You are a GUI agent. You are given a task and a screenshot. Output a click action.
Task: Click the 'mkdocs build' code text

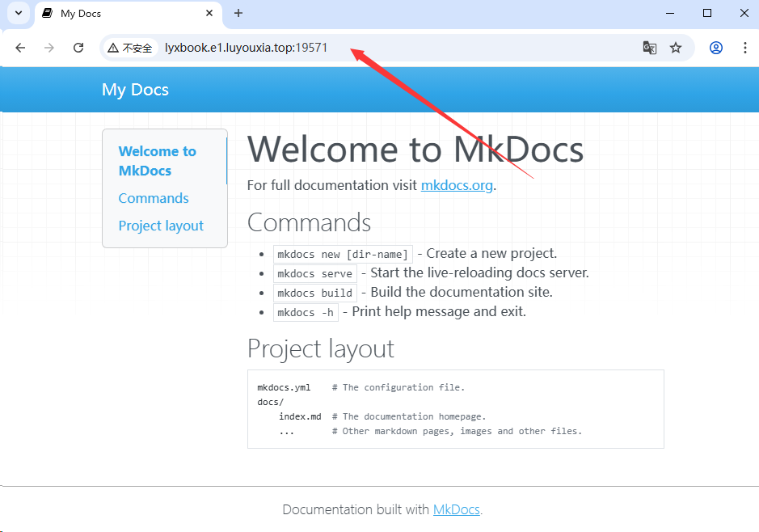coord(314,293)
